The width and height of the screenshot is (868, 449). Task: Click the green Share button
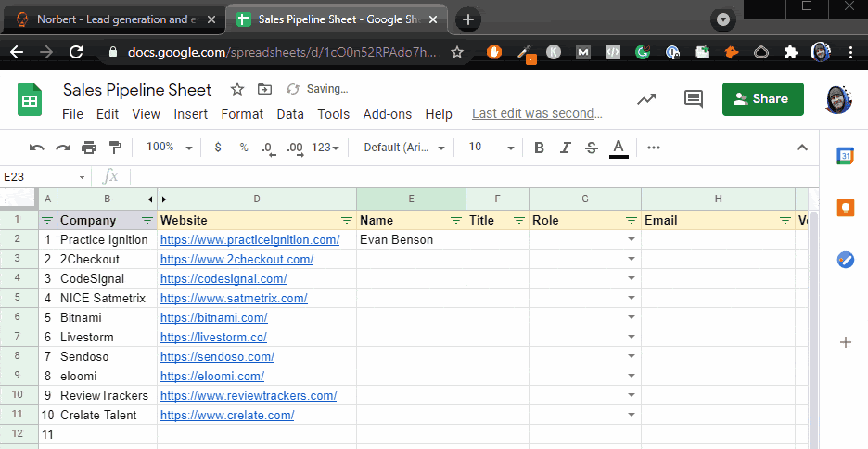[763, 99]
